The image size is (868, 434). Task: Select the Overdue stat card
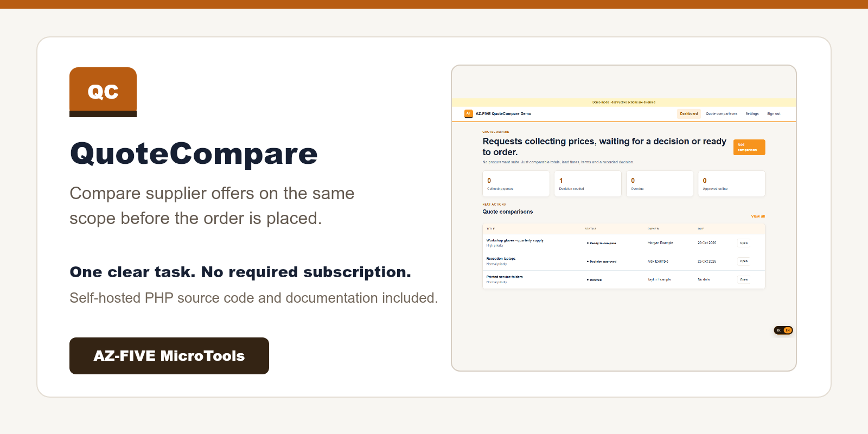pos(660,184)
